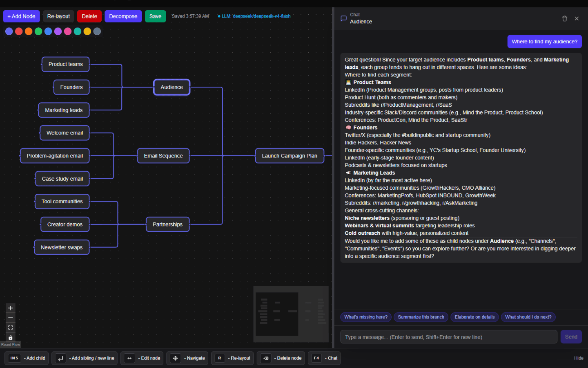Click the Edit node double-arrow key icon
This screenshot has height=368, width=588.
click(x=129, y=358)
